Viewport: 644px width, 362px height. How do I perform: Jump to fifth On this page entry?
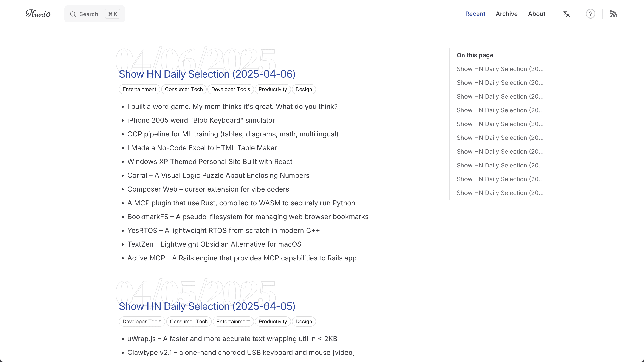coord(500,124)
